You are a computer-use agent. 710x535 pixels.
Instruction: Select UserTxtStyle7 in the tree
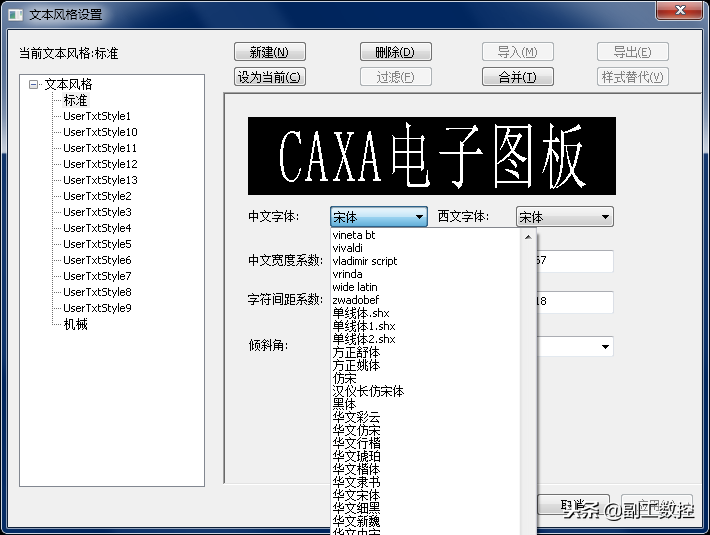tap(97, 276)
